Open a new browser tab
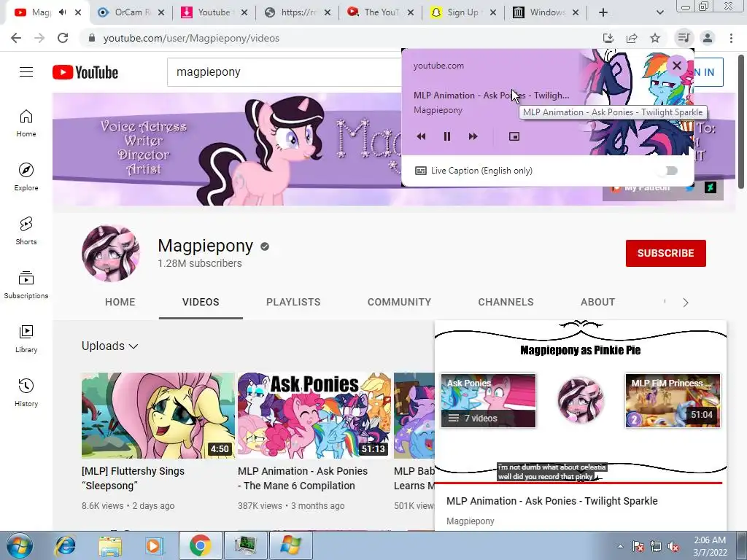This screenshot has width=747, height=560. pos(603,12)
